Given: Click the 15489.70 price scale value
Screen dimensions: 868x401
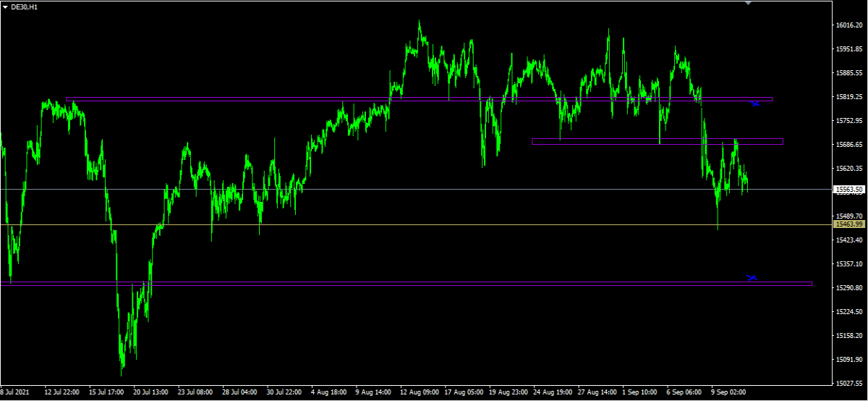Looking at the screenshot, I should [849, 216].
